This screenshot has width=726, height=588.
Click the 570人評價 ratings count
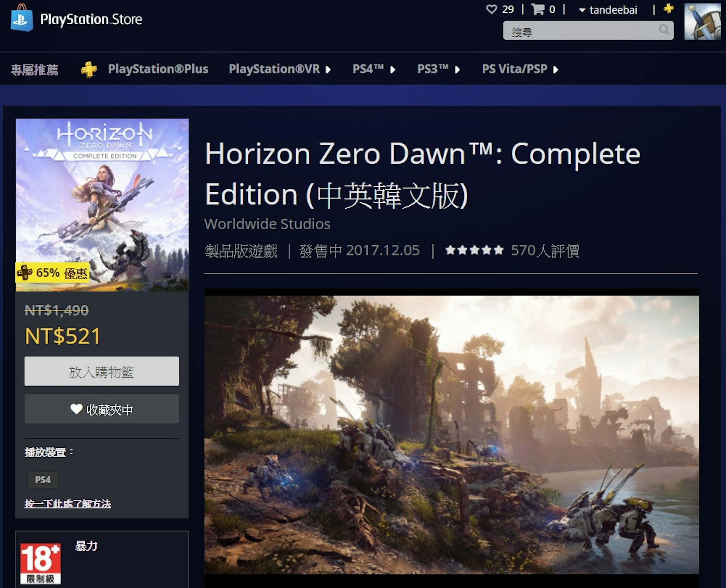point(545,250)
